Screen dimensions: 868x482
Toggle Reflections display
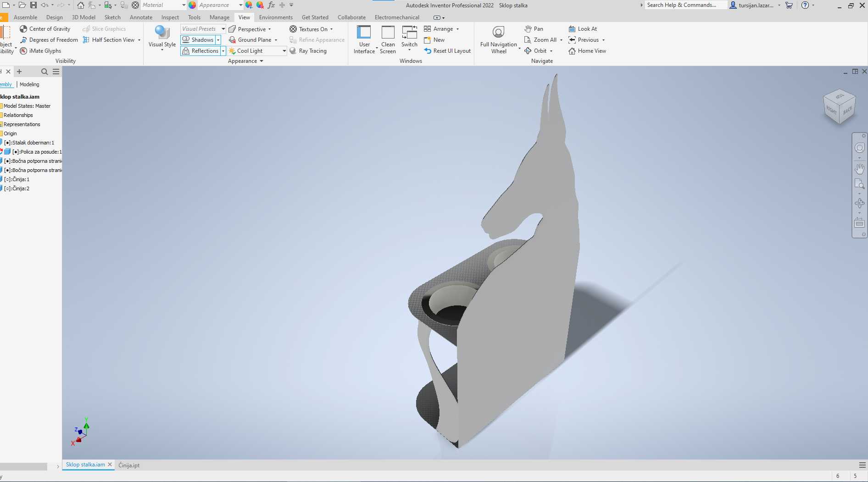coord(200,51)
